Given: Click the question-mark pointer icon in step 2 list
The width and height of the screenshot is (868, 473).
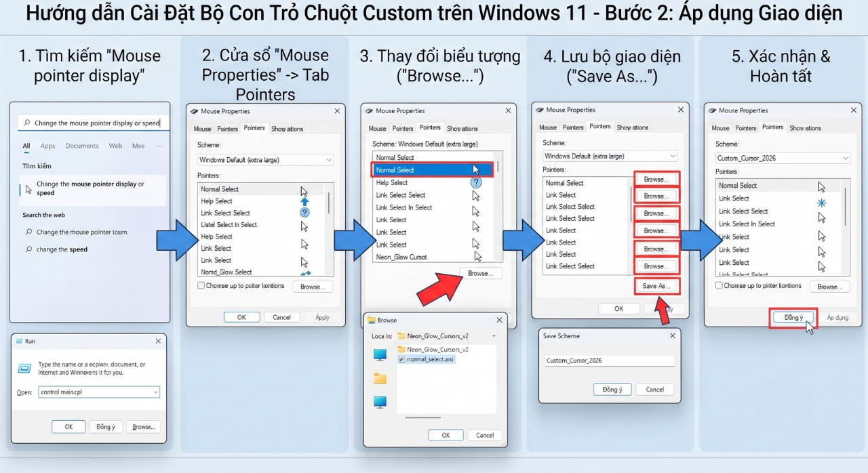Looking at the screenshot, I should pyautogui.click(x=304, y=213).
